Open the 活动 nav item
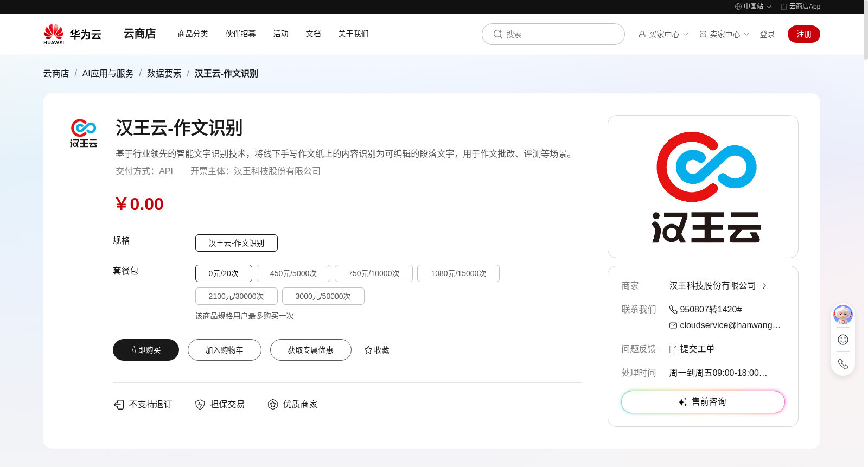This screenshot has width=868, height=467. click(x=281, y=34)
